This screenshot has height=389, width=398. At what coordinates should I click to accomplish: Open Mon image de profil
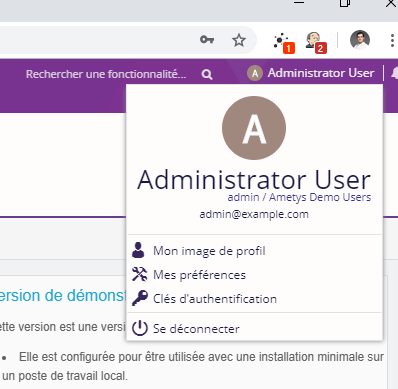(x=209, y=251)
